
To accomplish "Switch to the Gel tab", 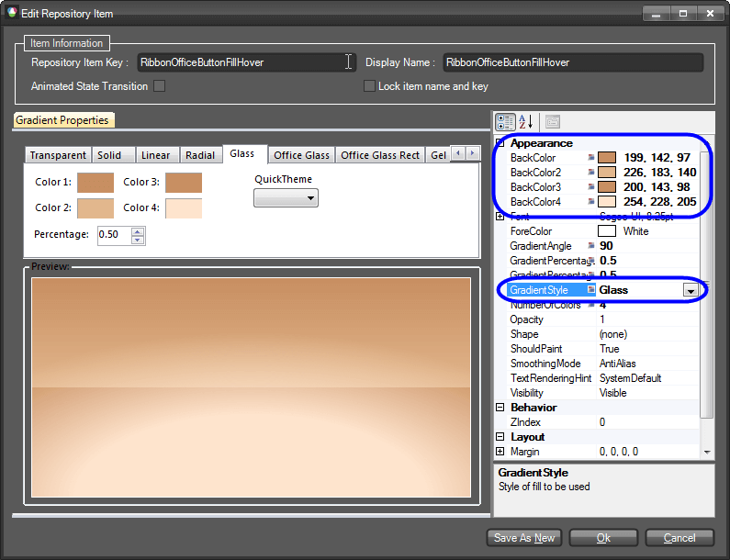I will point(438,155).
